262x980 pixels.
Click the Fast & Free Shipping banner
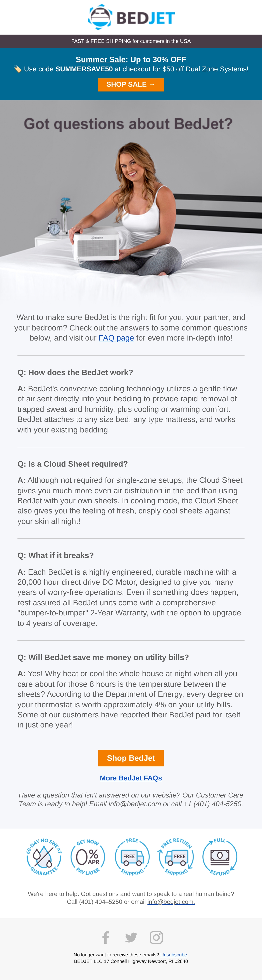[x=131, y=41]
